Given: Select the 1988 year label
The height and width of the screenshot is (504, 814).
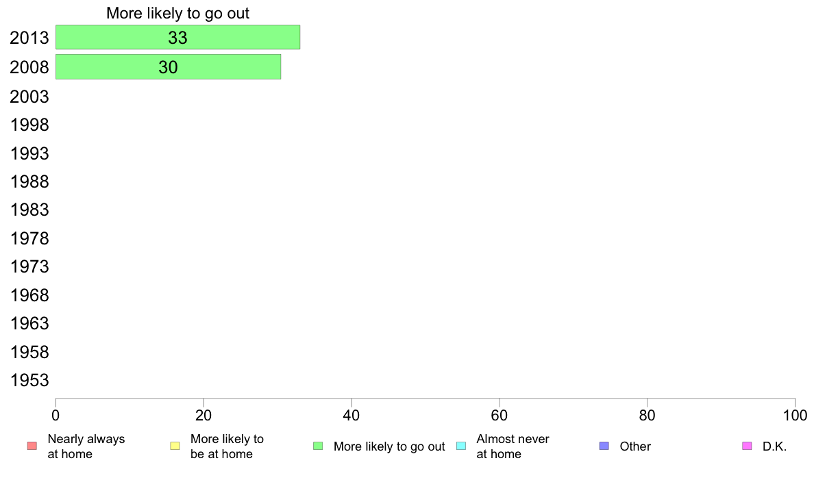Looking at the screenshot, I should click(29, 181).
